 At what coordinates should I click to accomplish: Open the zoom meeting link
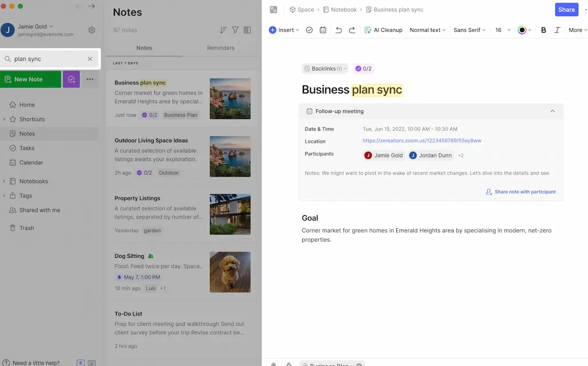(x=422, y=141)
